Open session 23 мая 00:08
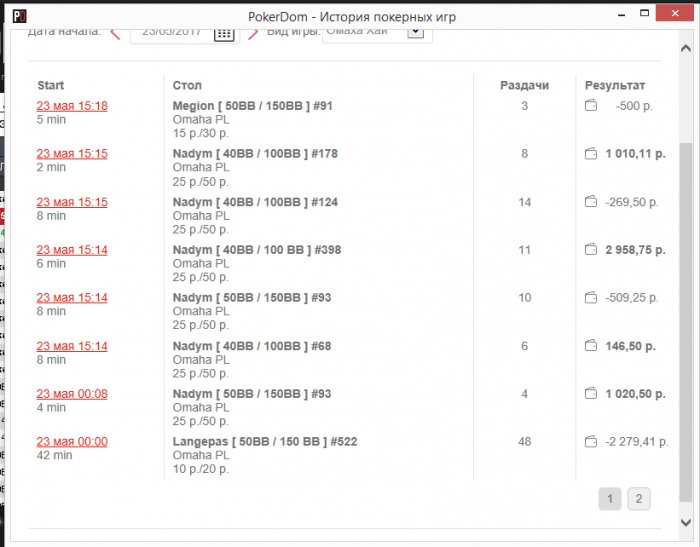The width and height of the screenshot is (700, 547). [x=72, y=394]
